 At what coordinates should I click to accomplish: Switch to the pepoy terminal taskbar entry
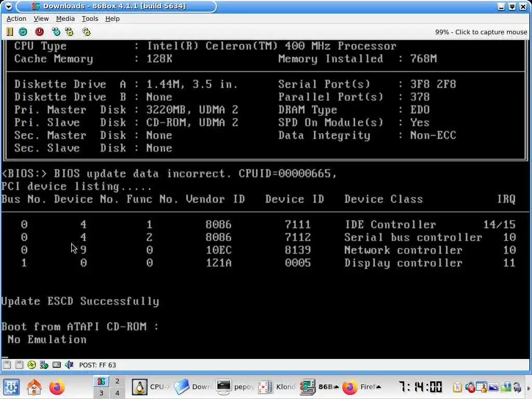point(235,387)
